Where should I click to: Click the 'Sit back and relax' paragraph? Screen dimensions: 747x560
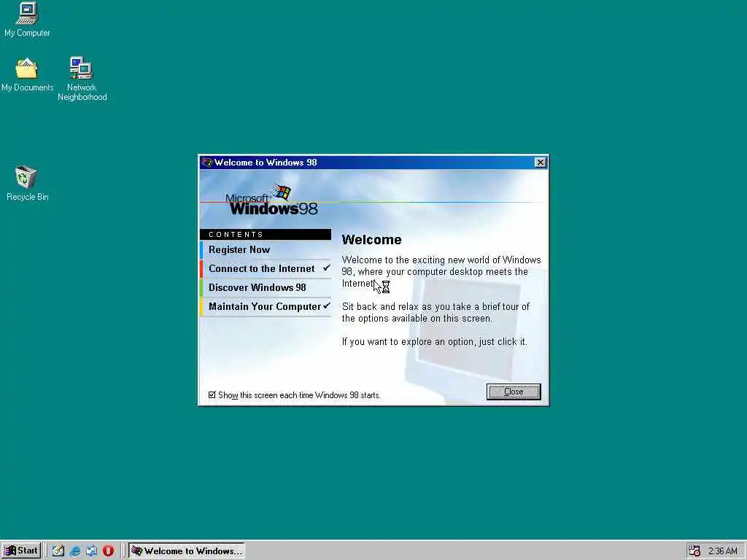436,312
